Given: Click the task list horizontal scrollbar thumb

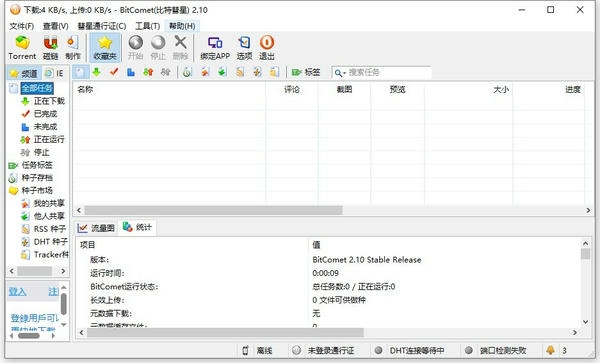Looking at the screenshot, I should click(x=214, y=210).
